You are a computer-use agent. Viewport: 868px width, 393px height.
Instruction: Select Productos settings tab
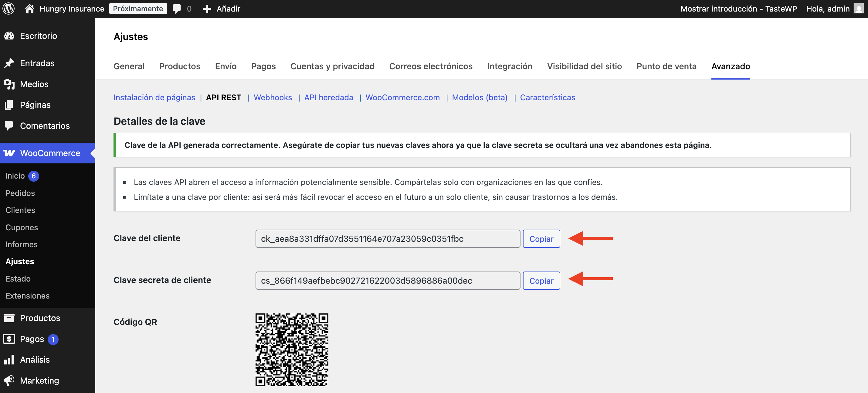point(180,66)
